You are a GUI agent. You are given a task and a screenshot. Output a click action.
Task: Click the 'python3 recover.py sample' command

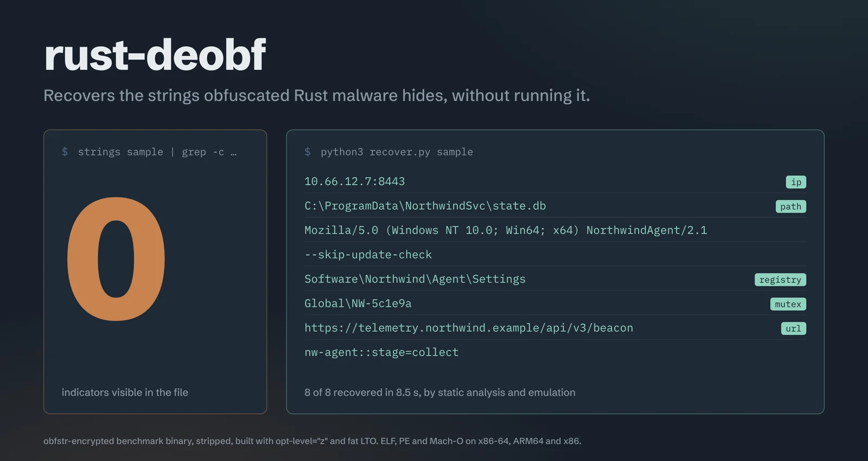pyautogui.click(x=397, y=152)
